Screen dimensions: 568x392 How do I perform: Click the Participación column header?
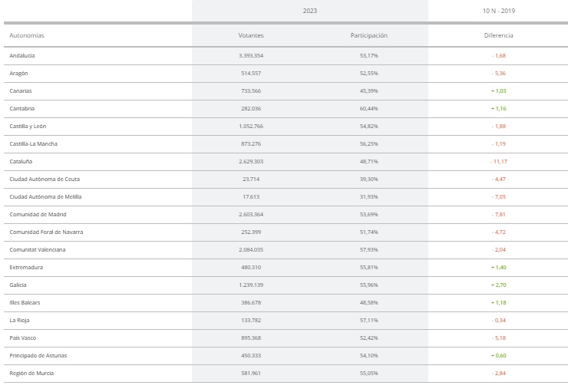click(368, 35)
